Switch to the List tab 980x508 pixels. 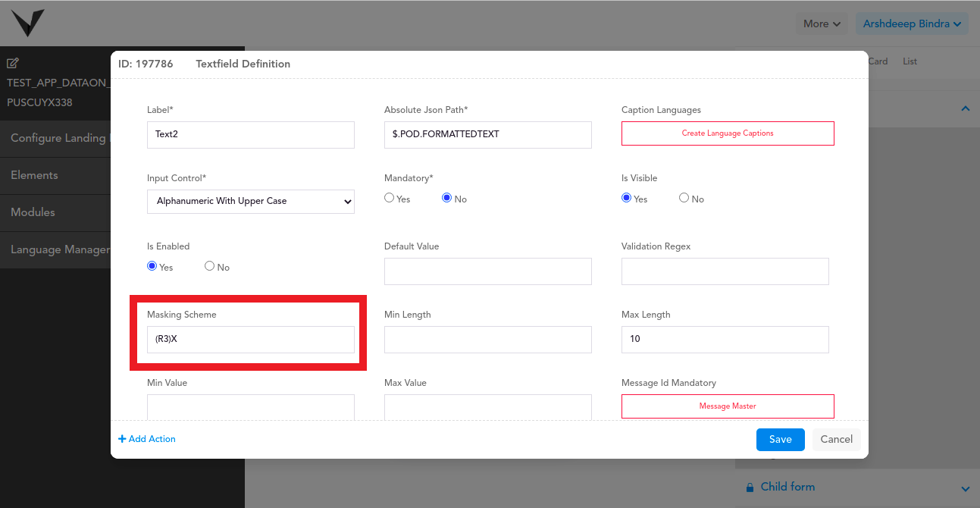(x=910, y=61)
